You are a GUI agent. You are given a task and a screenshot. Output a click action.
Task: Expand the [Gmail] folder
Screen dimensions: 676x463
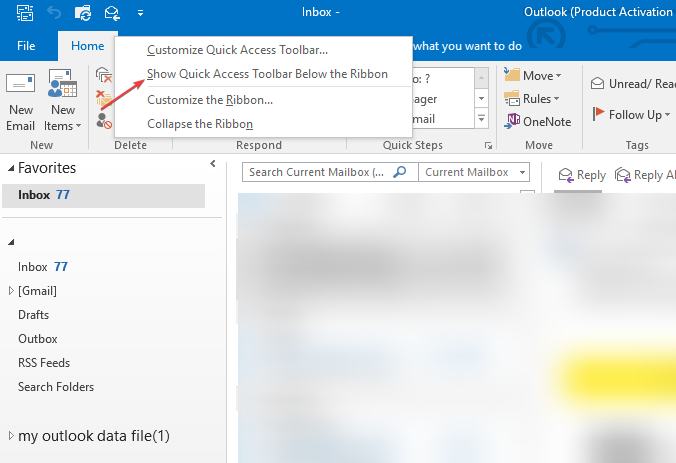[x=11, y=291]
